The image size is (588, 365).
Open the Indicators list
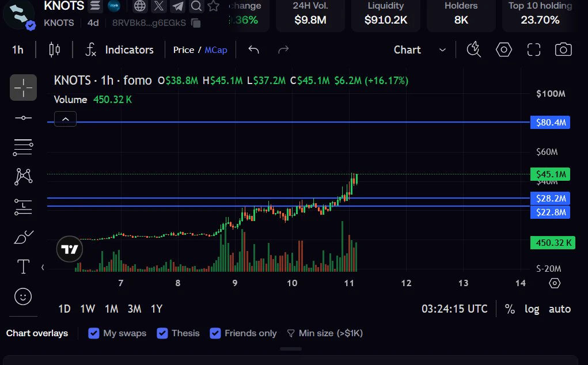120,50
